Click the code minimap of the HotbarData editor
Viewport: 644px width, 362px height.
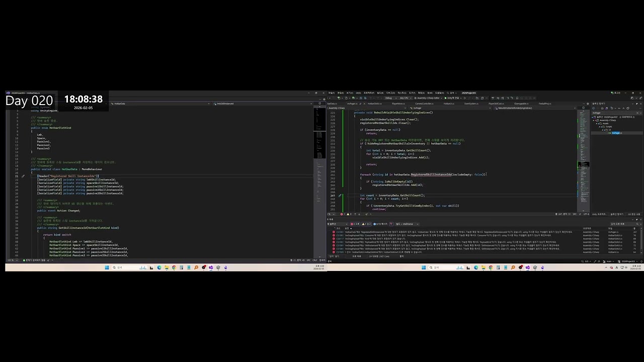click(319, 181)
